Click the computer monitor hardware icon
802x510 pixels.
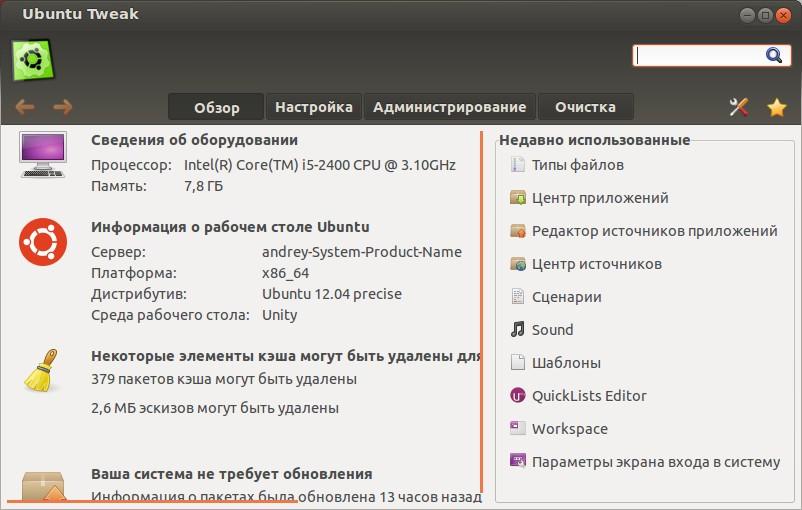[43, 154]
